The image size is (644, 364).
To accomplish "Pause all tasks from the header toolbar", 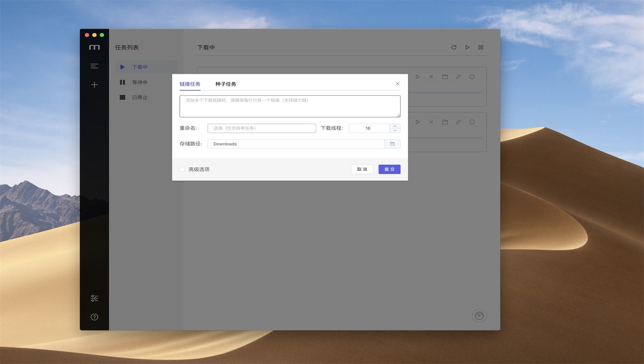I will tap(481, 47).
